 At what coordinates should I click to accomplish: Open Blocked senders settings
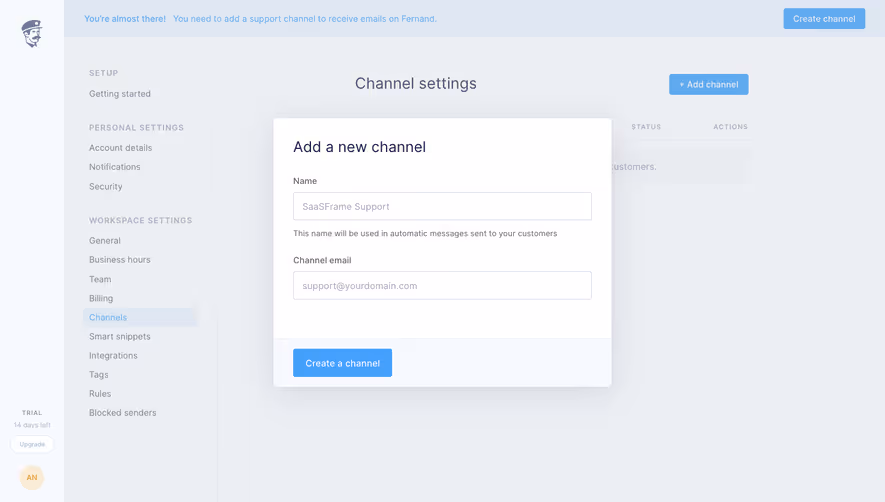pyautogui.click(x=122, y=413)
